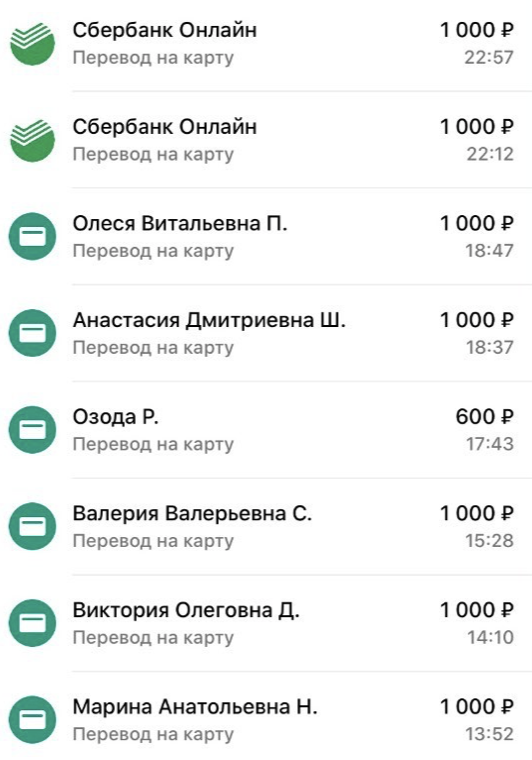The height and width of the screenshot is (760, 532).
Task: Tap the card icon beside Анастасия Дмитриевна Ш.
Action: pos(32,333)
